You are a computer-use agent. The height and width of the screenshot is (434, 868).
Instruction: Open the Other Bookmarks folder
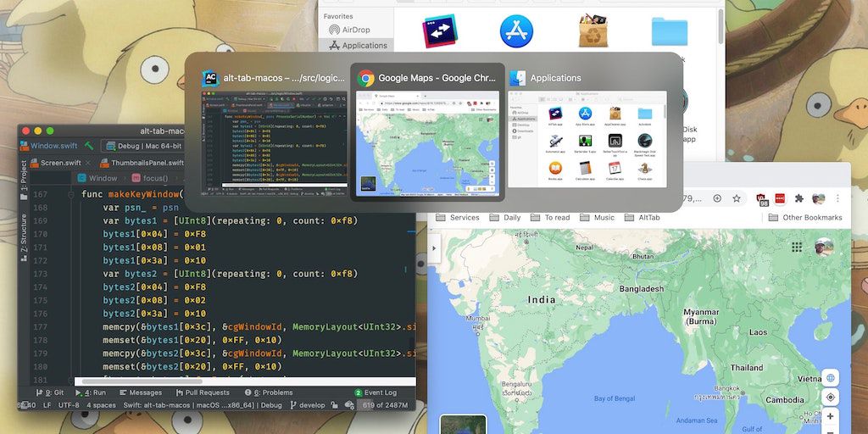pyautogui.click(x=805, y=218)
